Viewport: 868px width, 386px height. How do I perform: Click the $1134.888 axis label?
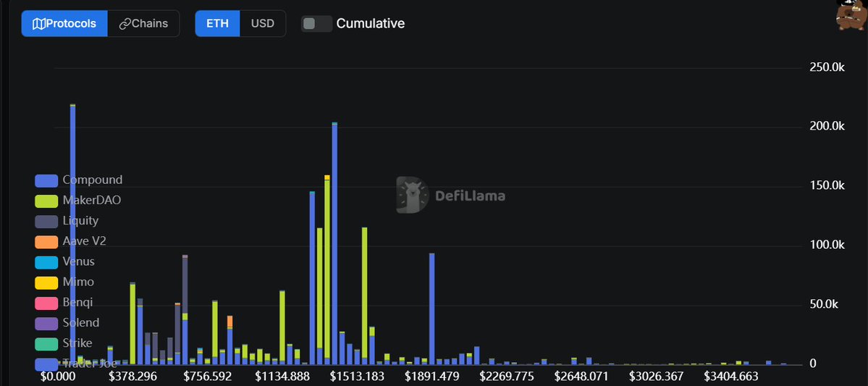pyautogui.click(x=282, y=377)
